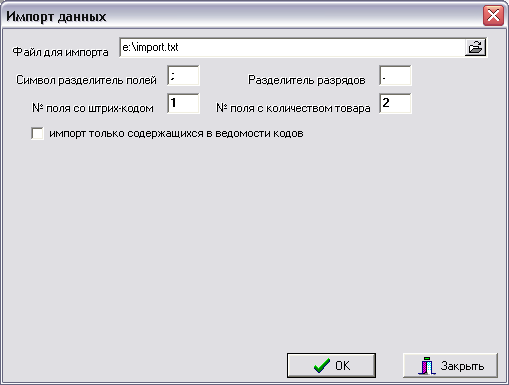
Task: Select the quantity field number box showing 2
Action: point(395,104)
